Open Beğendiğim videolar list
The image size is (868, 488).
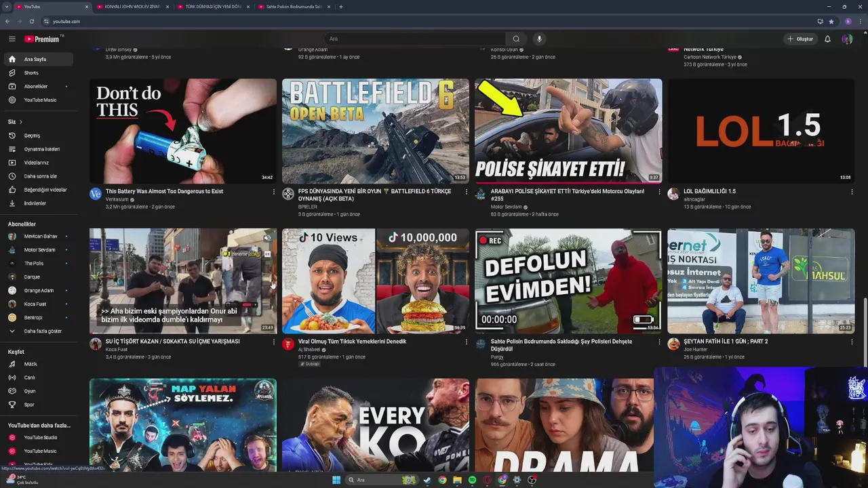37,190
